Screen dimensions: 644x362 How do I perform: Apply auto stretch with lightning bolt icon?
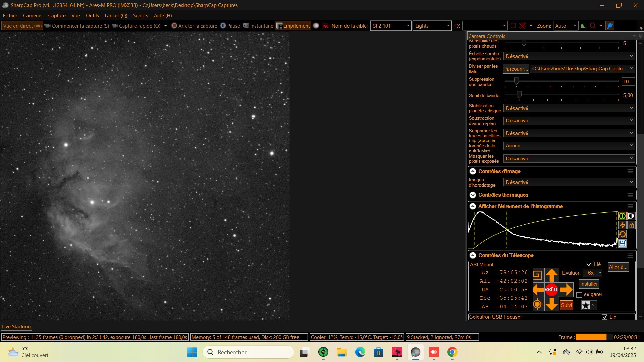point(622,225)
